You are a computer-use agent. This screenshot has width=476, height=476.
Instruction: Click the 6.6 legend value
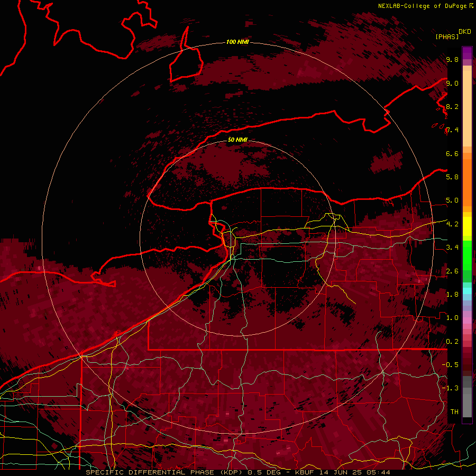coord(452,153)
